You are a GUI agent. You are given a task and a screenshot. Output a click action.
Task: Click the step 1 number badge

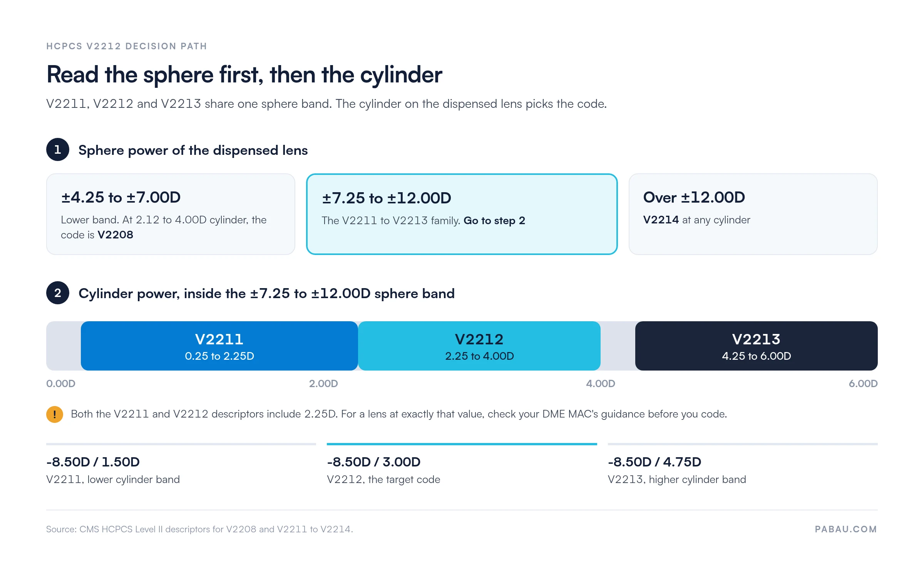58,149
